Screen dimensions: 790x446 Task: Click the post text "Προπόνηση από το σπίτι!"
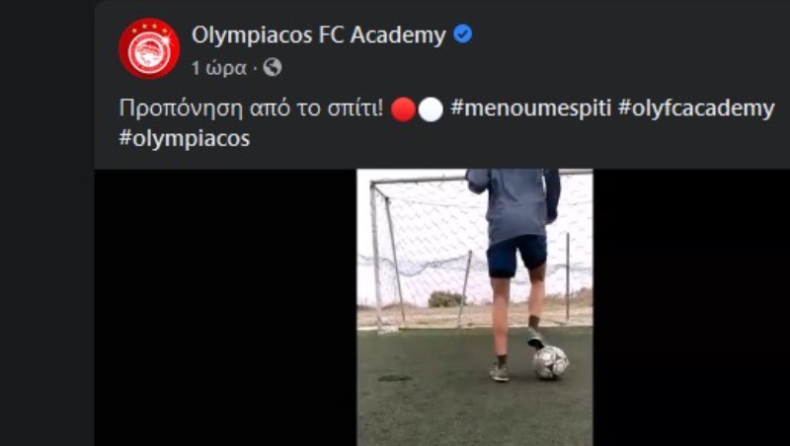click(x=251, y=109)
